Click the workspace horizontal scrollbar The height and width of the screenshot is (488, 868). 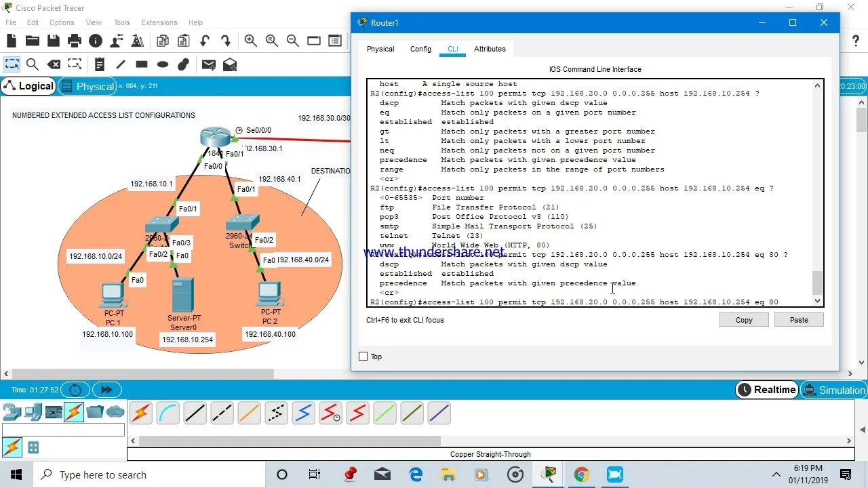point(143,373)
